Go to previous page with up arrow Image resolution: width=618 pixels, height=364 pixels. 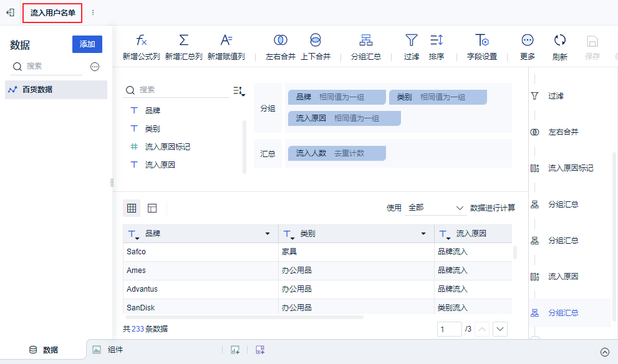click(x=482, y=329)
